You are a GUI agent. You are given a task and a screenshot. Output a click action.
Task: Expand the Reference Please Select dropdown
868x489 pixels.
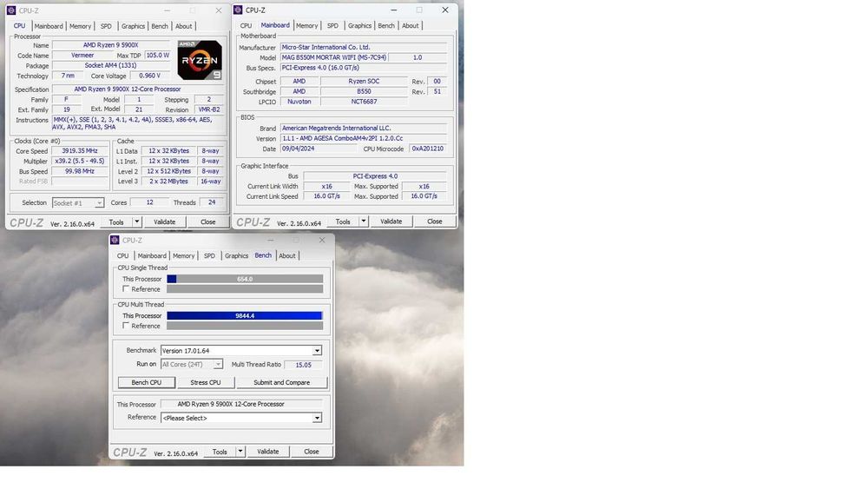[x=317, y=418]
